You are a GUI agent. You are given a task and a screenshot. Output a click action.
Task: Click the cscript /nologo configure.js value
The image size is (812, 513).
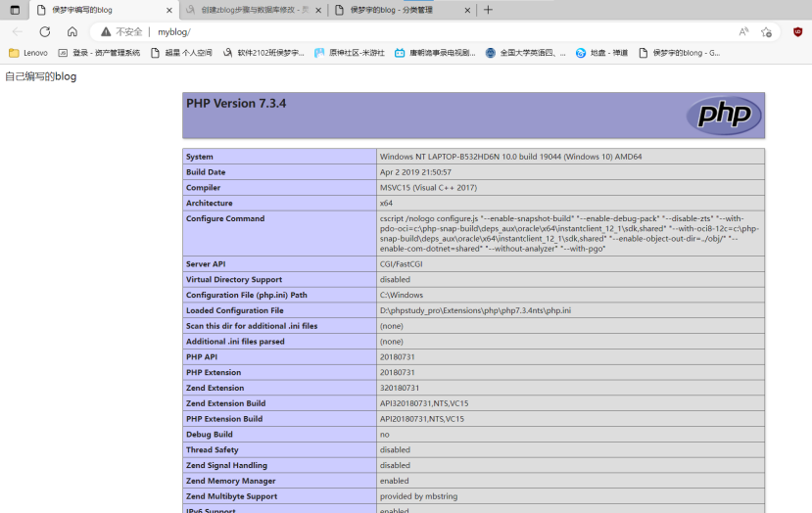570,233
